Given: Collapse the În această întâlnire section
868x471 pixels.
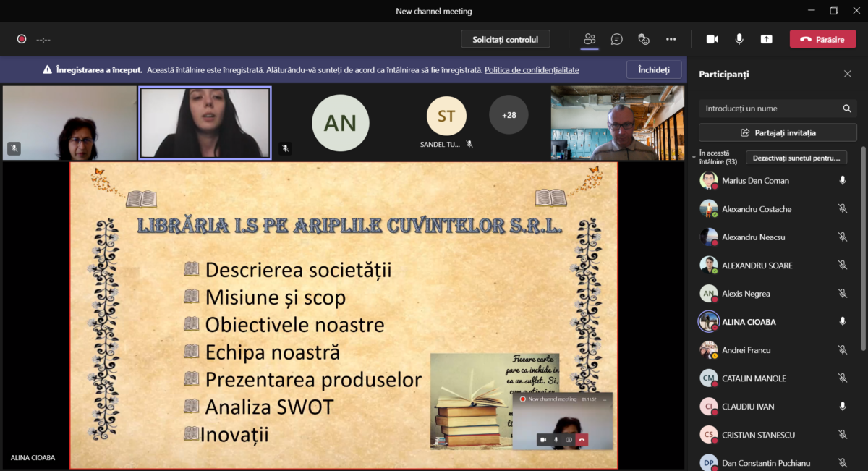Looking at the screenshot, I should tap(694, 157).
